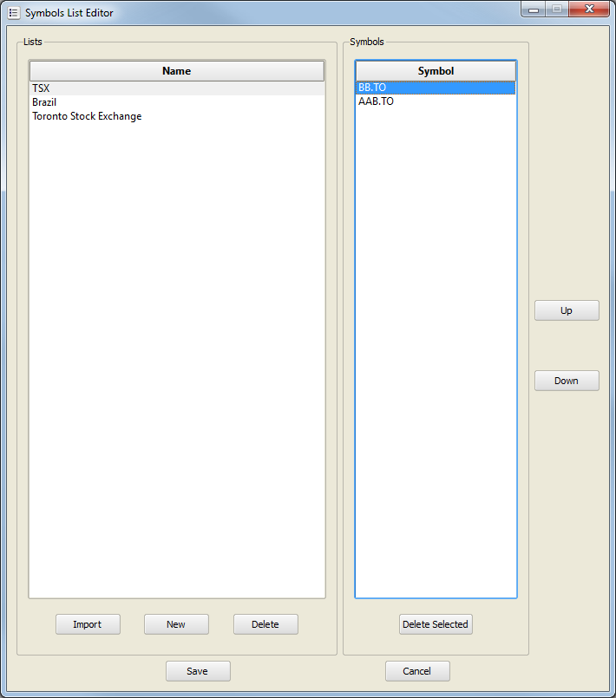Maximize the editor window
The height and width of the screenshot is (698, 616).
click(556, 10)
